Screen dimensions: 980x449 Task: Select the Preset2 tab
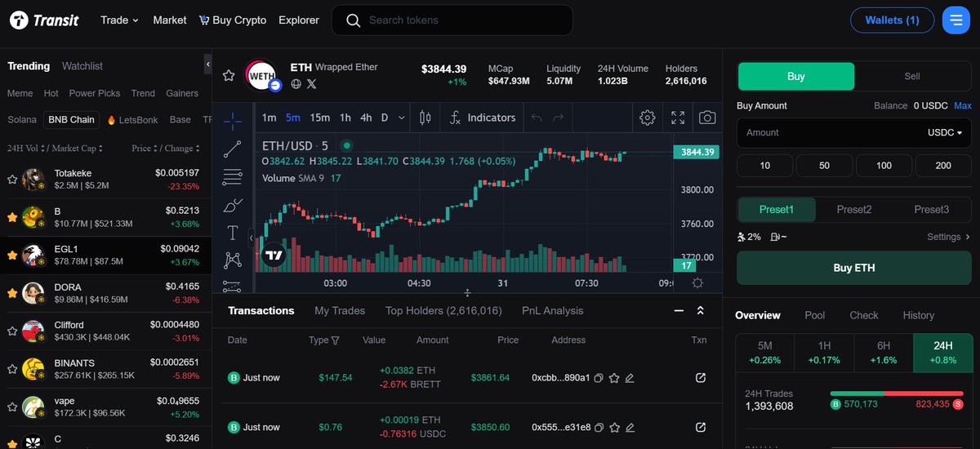(854, 210)
